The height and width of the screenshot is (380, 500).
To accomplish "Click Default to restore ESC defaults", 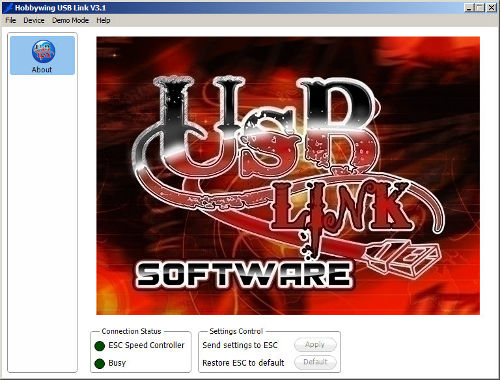I will pyautogui.click(x=315, y=362).
